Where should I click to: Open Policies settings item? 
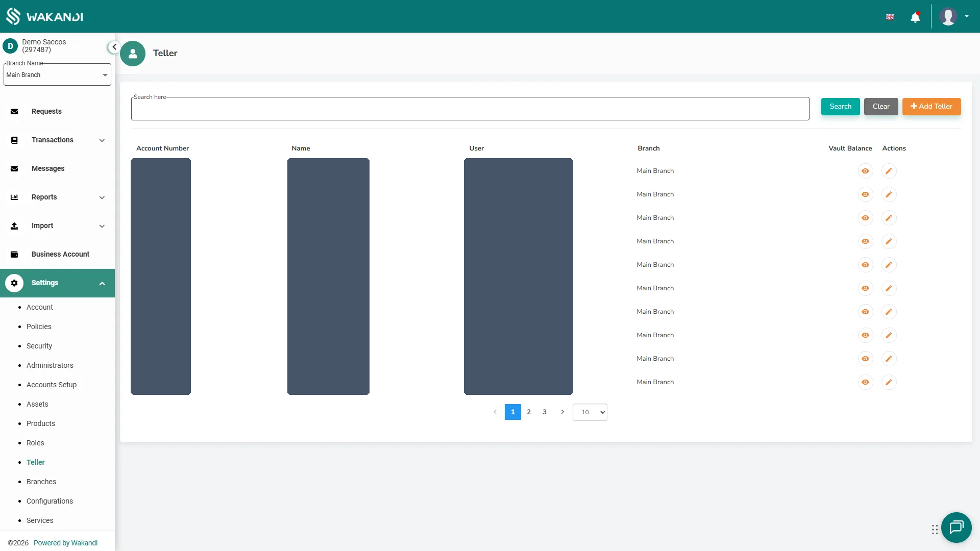(x=39, y=327)
